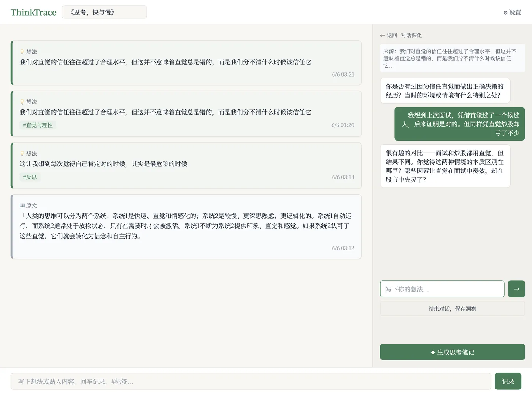Screen dimensions: 532x395
Task: Open the book selector 《思考，快与慢》
Action: [x=104, y=12]
